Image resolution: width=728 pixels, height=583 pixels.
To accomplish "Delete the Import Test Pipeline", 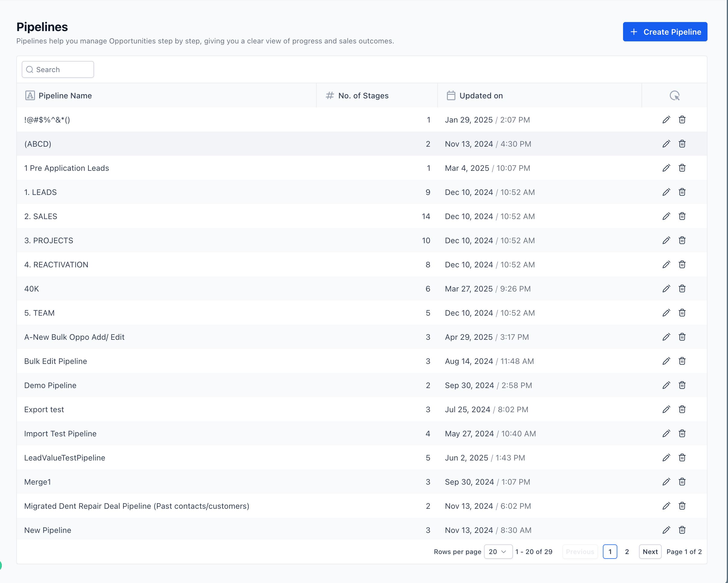I will [682, 433].
